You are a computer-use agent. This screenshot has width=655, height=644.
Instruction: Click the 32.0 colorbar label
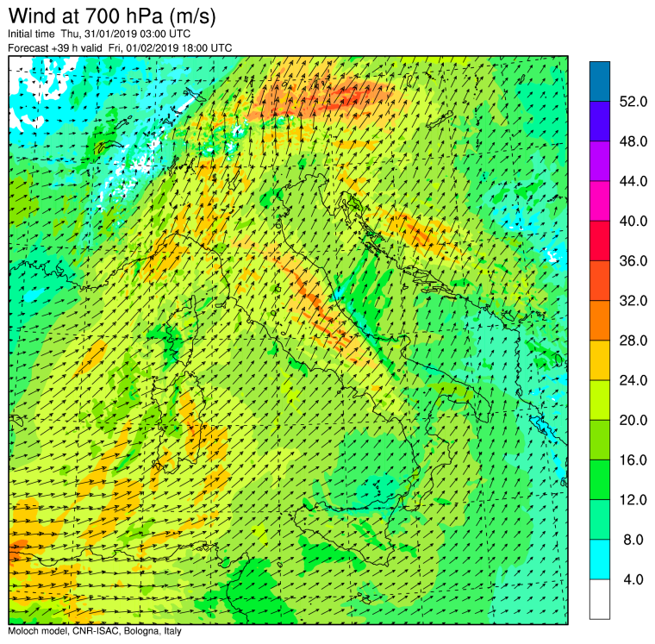tap(633, 301)
